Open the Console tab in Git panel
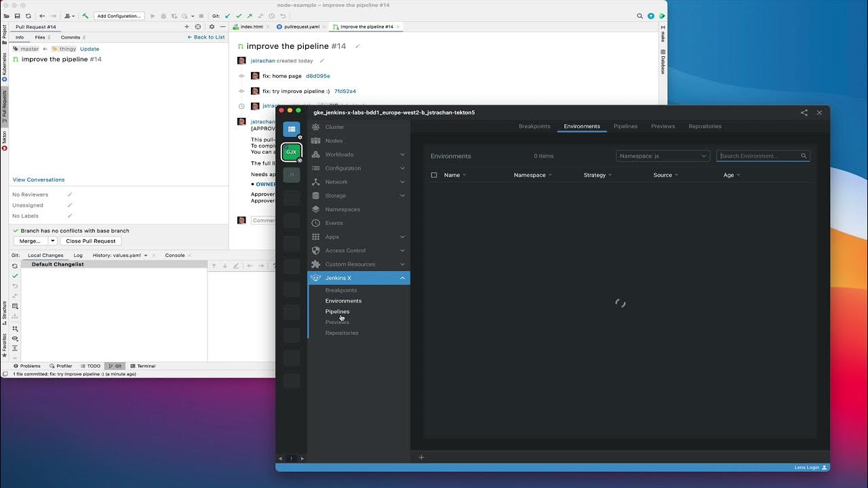868x488 pixels. coord(175,256)
